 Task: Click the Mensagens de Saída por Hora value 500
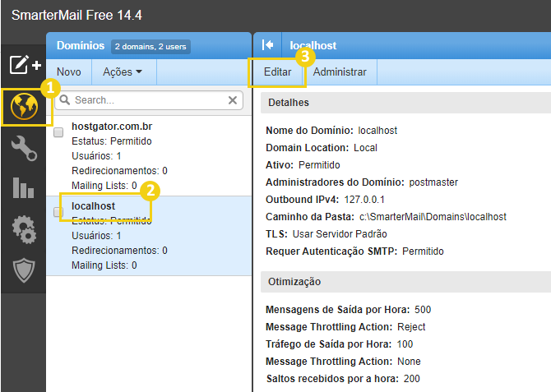pos(423,310)
